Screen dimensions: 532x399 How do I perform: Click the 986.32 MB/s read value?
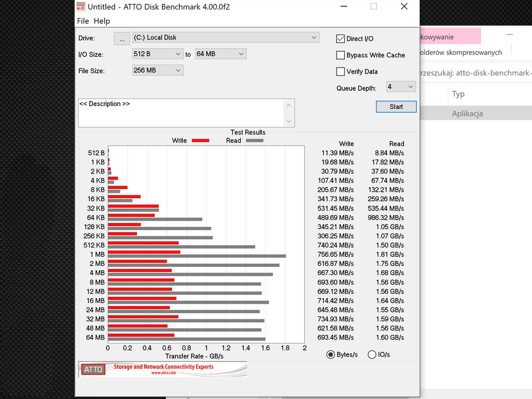click(385, 217)
